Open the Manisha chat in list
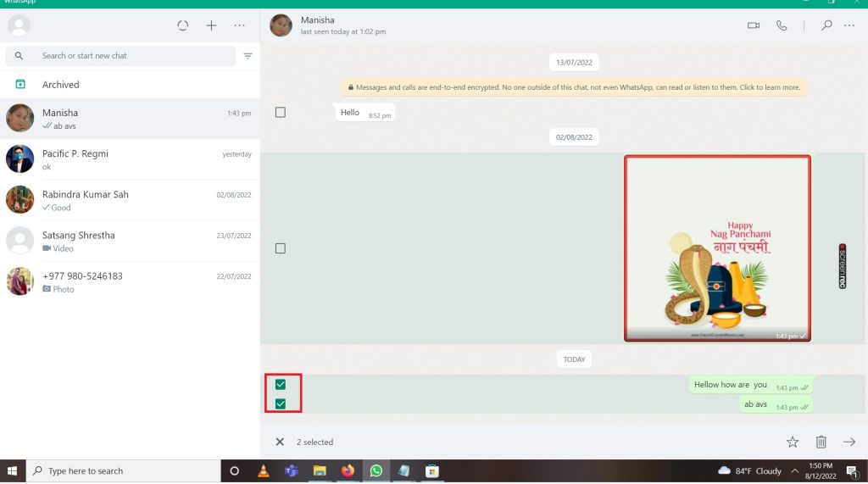 coord(130,119)
